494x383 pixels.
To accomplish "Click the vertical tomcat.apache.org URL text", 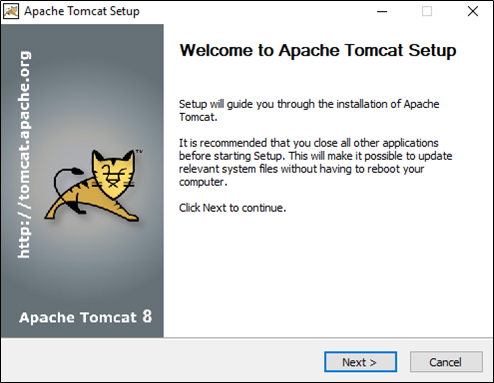I will tap(24, 155).
